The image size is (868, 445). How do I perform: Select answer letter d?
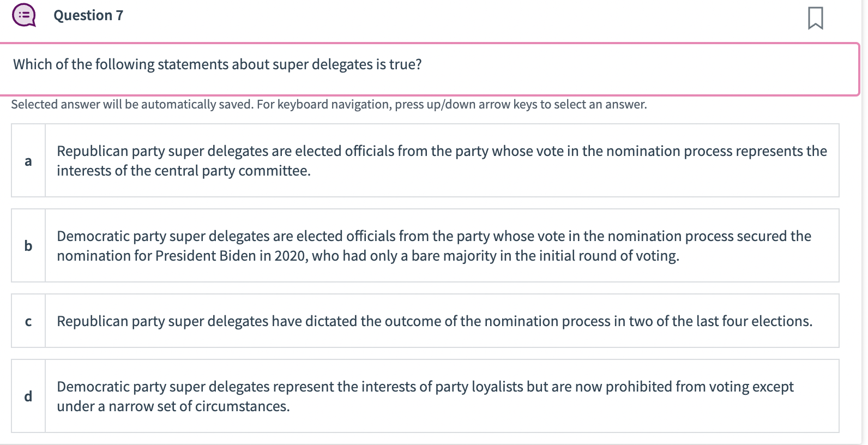click(x=28, y=396)
